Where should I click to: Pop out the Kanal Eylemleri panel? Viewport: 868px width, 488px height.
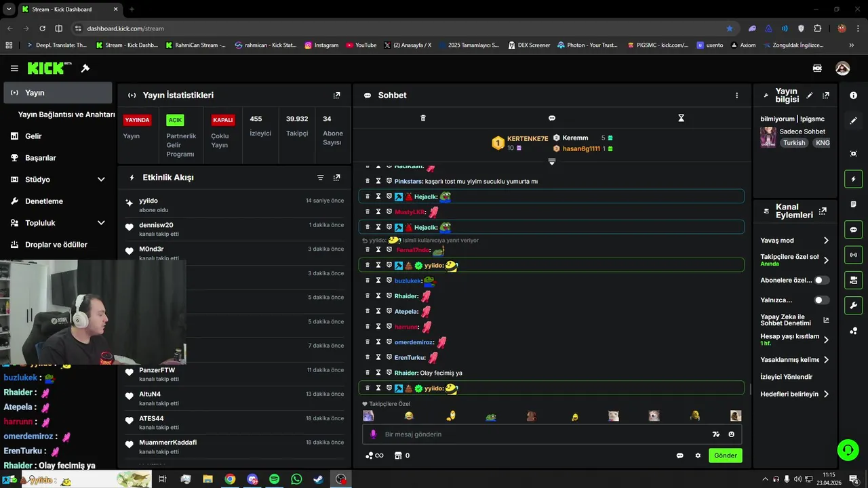coord(823,211)
